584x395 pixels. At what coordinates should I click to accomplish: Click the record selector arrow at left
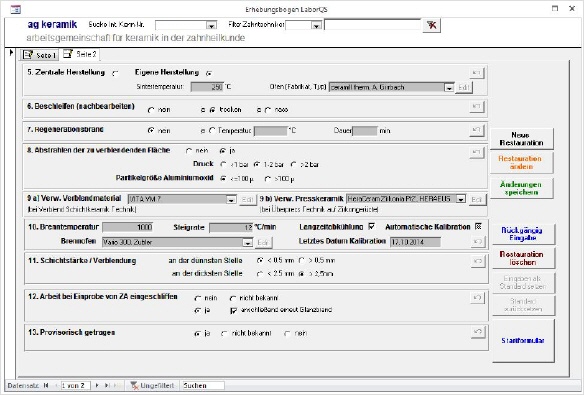coord(11,52)
